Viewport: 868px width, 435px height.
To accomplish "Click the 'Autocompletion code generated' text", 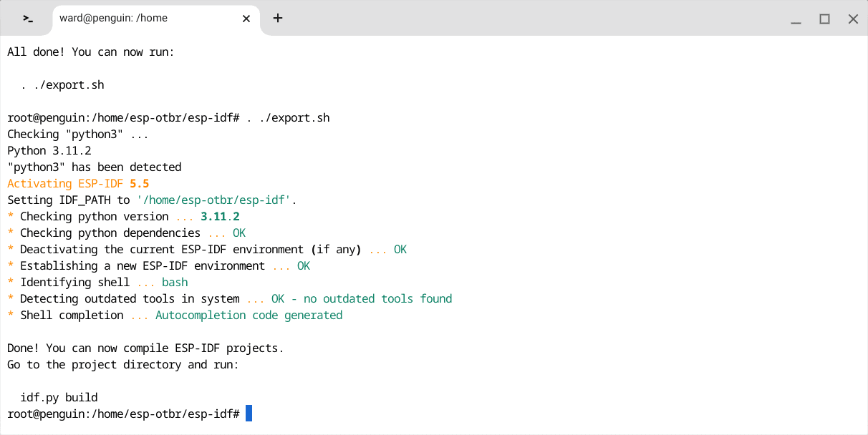I will tap(249, 316).
